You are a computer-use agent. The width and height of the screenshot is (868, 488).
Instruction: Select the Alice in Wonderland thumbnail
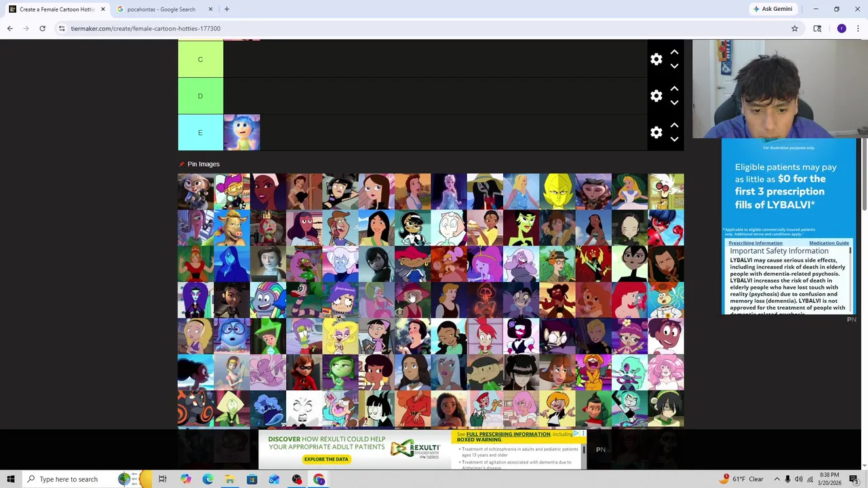(x=629, y=191)
